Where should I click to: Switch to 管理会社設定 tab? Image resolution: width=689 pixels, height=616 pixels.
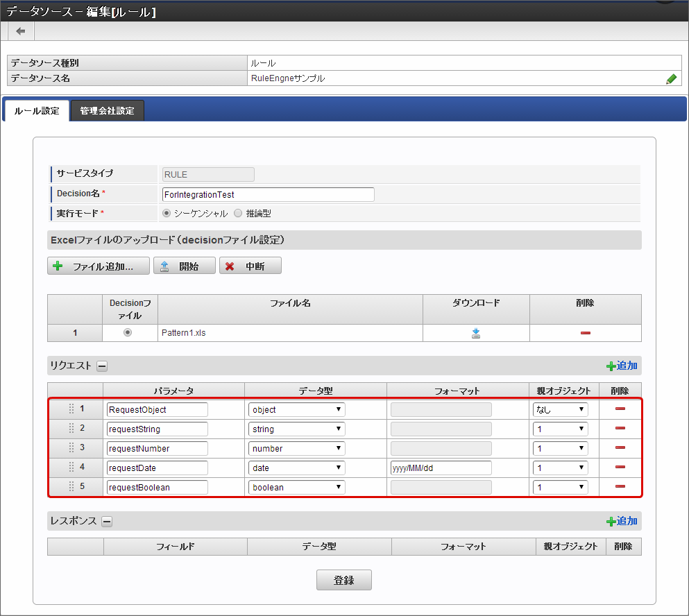[107, 111]
